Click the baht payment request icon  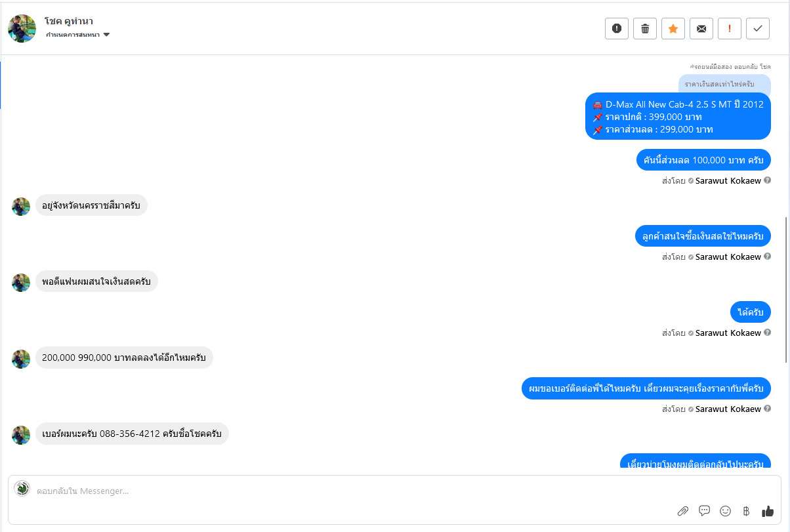coord(746,511)
